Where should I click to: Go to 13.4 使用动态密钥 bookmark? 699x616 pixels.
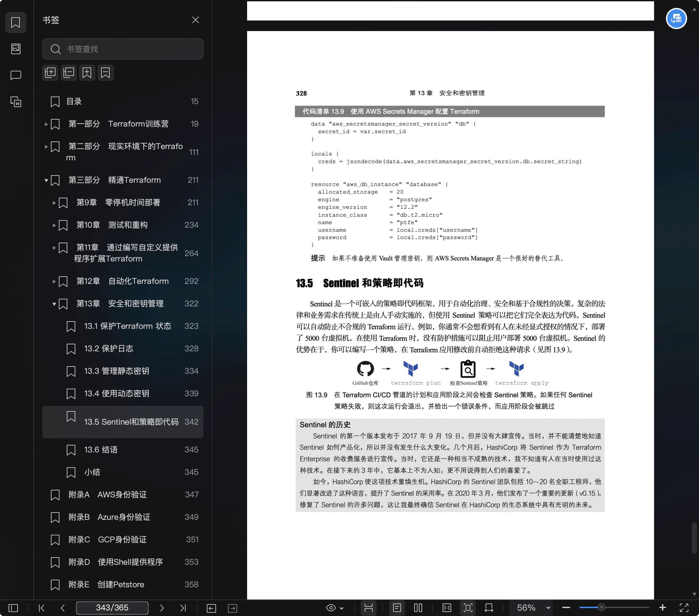click(x=123, y=394)
